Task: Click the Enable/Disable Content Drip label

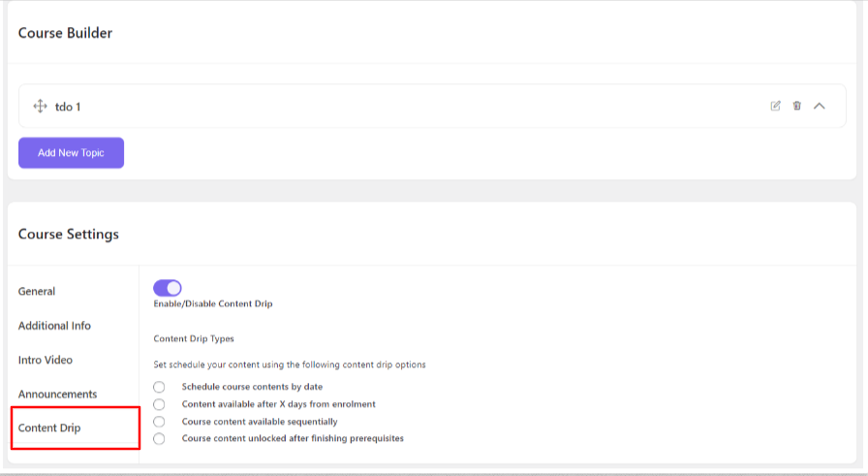Action: point(213,304)
